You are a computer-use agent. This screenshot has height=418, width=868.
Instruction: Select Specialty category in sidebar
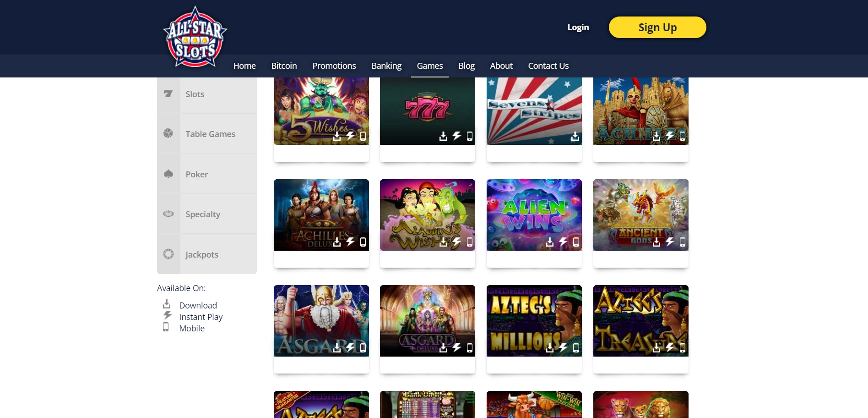pyautogui.click(x=207, y=214)
